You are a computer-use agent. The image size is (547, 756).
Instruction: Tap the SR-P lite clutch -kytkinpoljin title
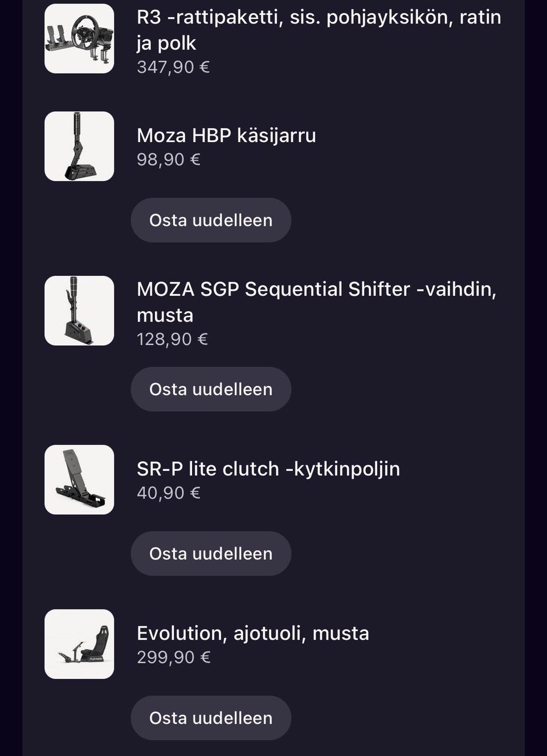tap(268, 469)
